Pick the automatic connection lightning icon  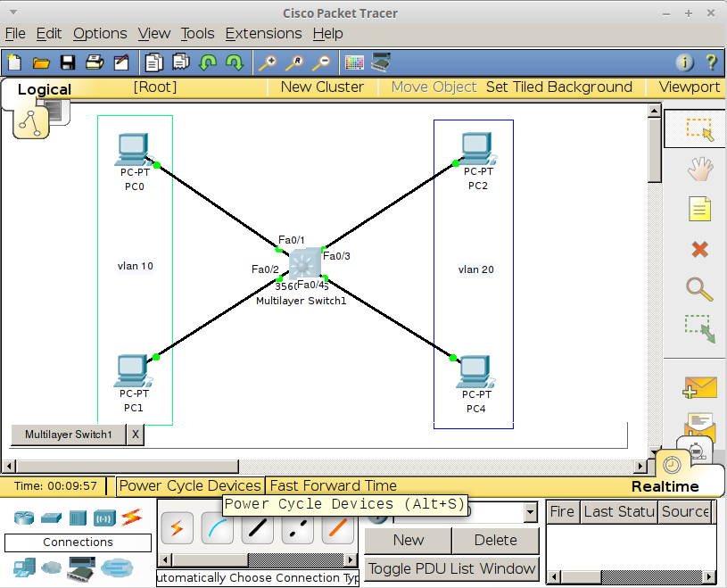click(x=177, y=528)
